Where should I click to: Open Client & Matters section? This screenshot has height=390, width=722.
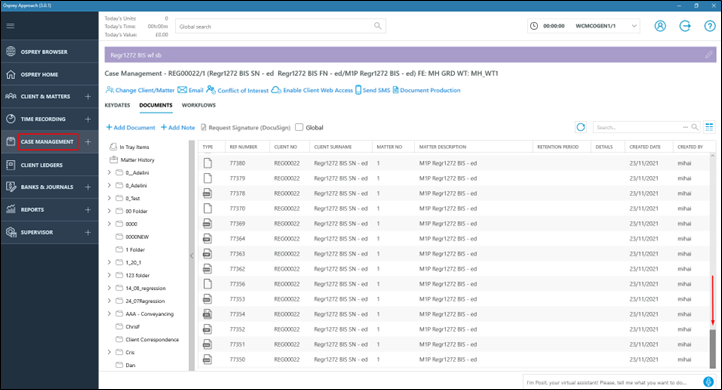pos(45,97)
